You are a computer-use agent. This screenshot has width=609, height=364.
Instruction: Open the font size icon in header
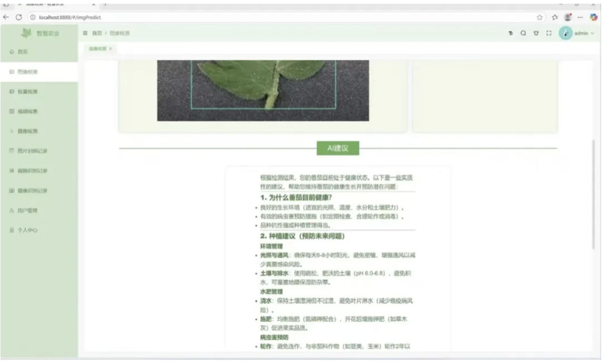pos(510,34)
